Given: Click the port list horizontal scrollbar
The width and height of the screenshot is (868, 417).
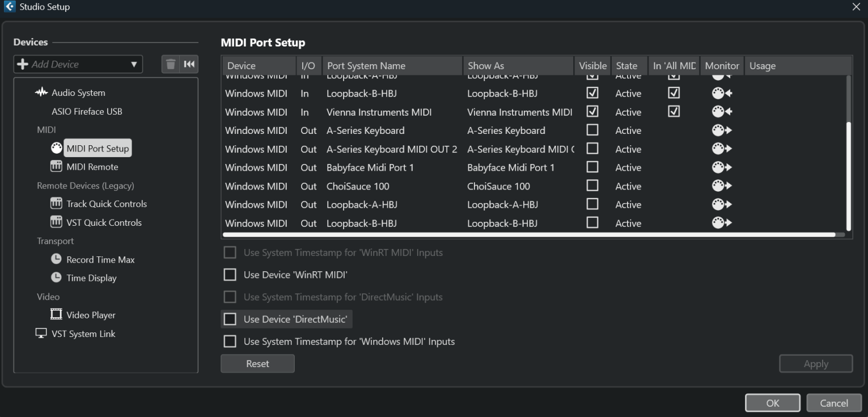Looking at the screenshot, I should [x=529, y=234].
